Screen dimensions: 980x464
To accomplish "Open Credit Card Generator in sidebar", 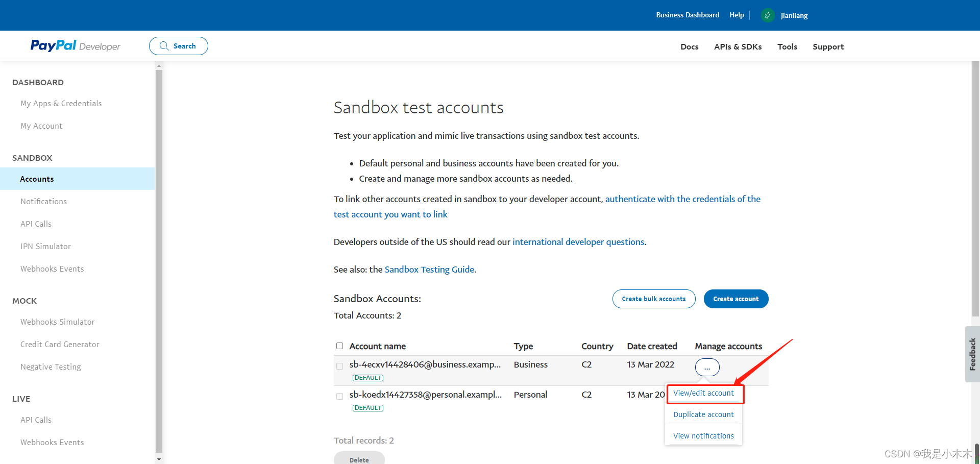I will pyautogui.click(x=60, y=344).
